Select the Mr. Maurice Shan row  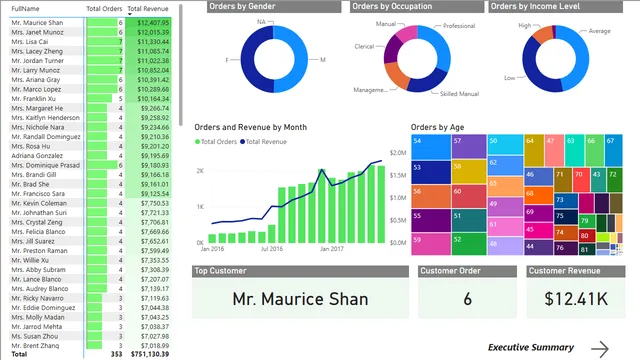click(x=90, y=23)
